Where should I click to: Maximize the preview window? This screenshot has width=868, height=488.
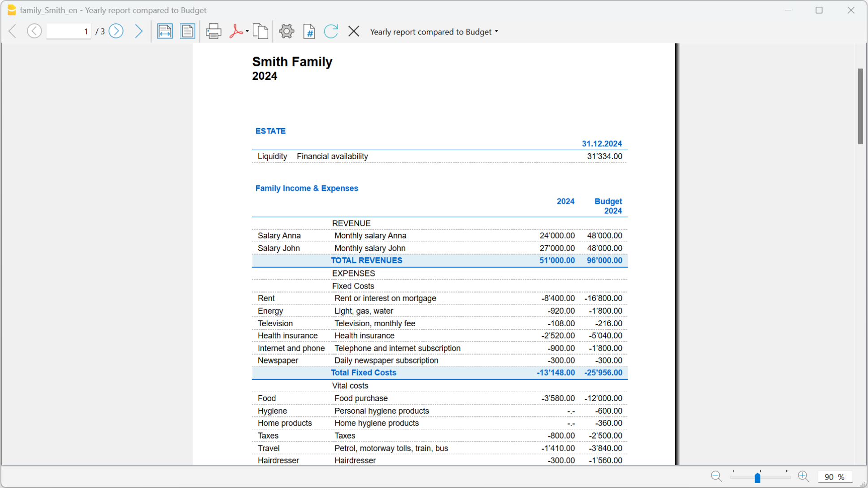point(819,10)
